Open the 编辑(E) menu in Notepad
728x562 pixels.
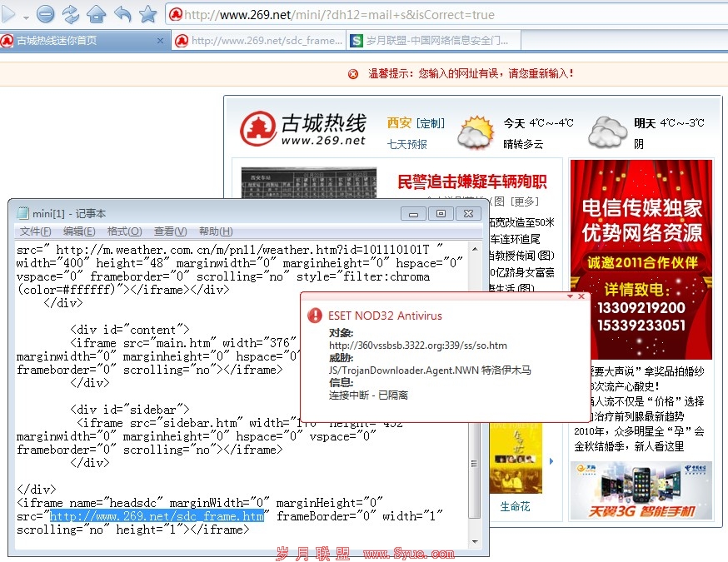coord(79,231)
